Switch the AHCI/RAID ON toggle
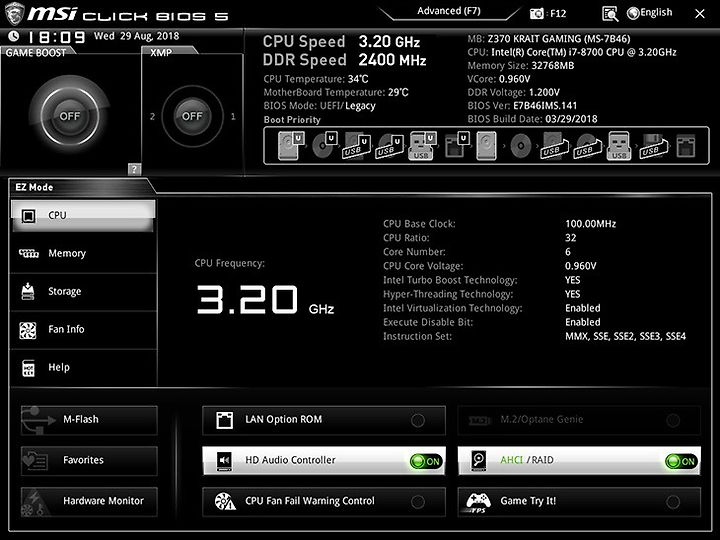720x540 pixels. (x=681, y=461)
